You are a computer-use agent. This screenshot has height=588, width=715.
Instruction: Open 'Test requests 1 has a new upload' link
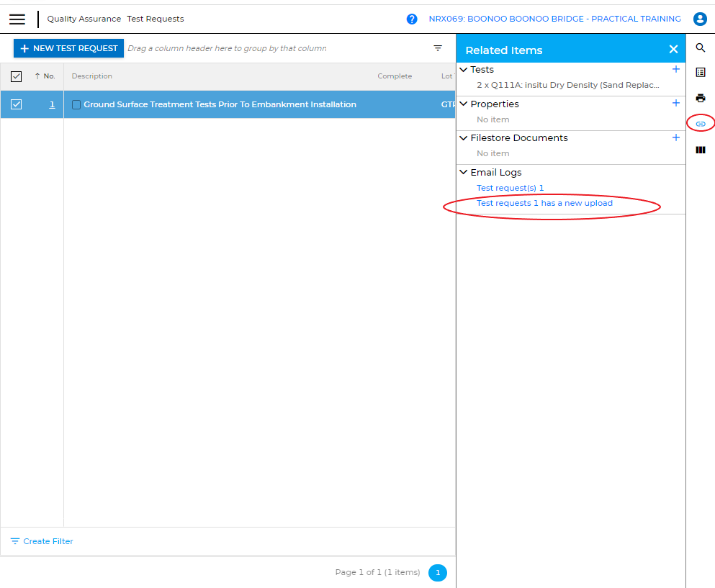pyautogui.click(x=544, y=204)
